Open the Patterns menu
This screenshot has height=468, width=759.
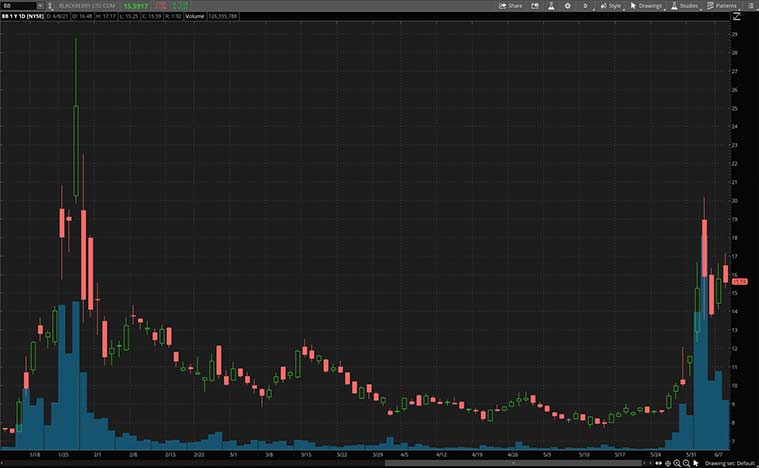(722, 6)
